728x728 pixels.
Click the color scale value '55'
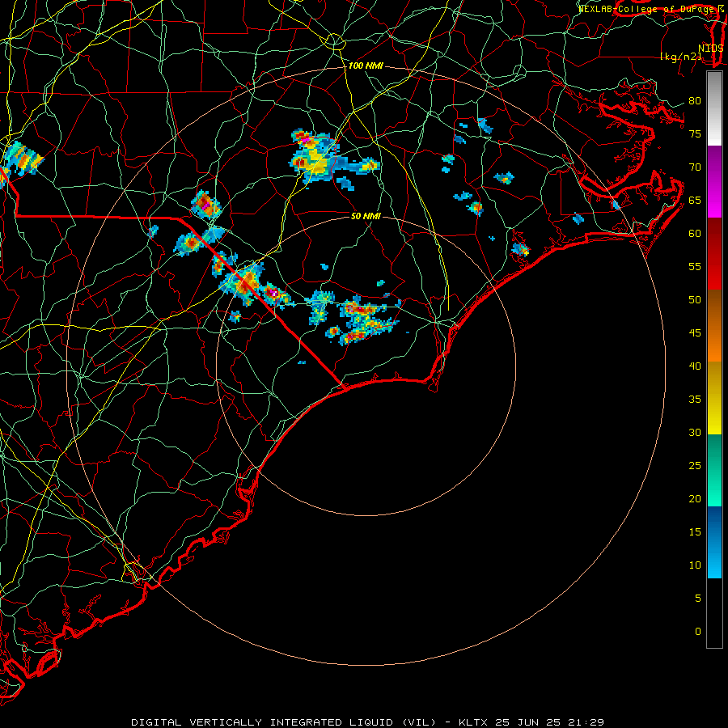tap(695, 267)
